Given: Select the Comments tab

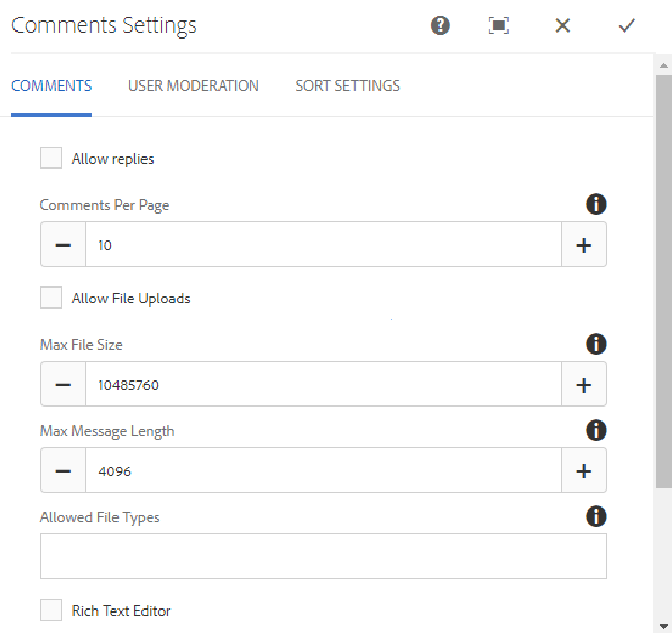Looking at the screenshot, I should pos(51,86).
